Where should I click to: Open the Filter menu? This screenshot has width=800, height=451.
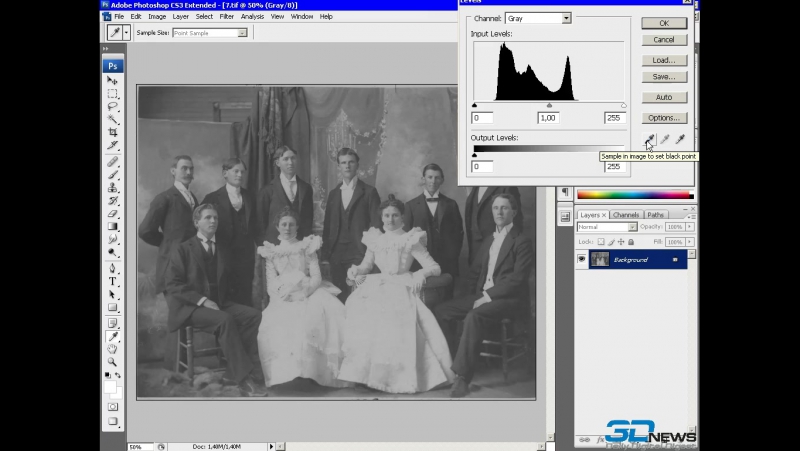[227, 16]
